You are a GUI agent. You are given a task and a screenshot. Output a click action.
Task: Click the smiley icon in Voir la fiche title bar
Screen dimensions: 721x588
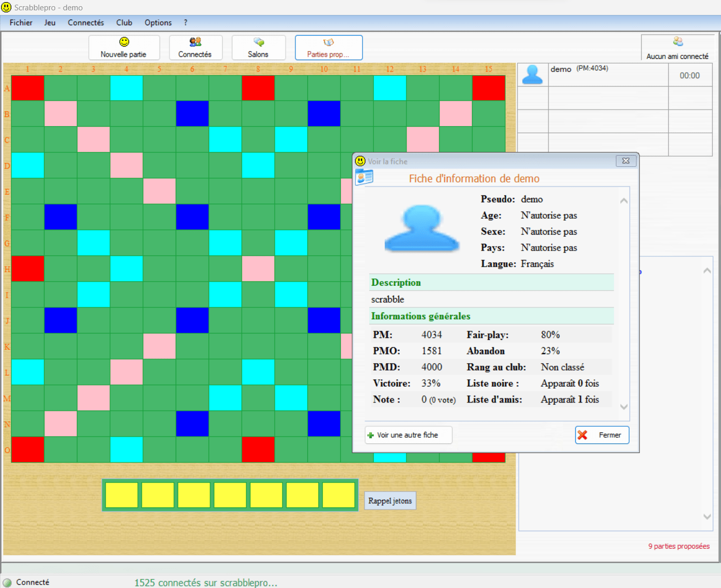pyautogui.click(x=360, y=161)
